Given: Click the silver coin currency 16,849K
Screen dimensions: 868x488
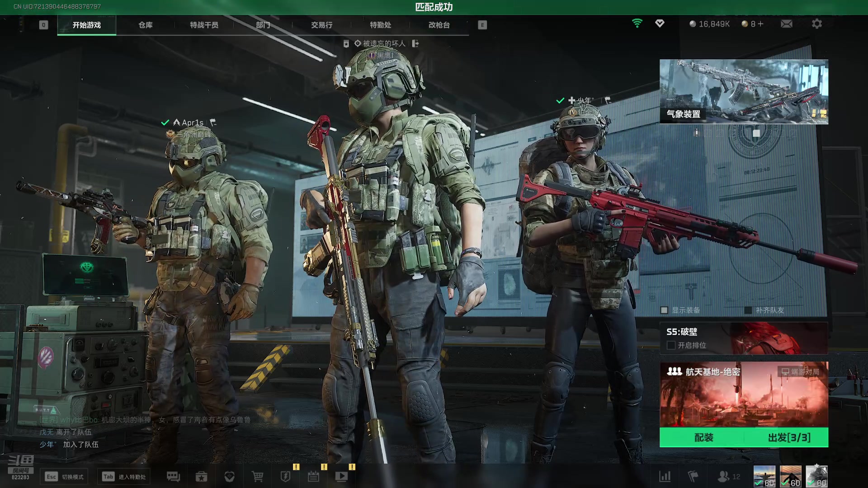Looking at the screenshot, I should 709,24.
